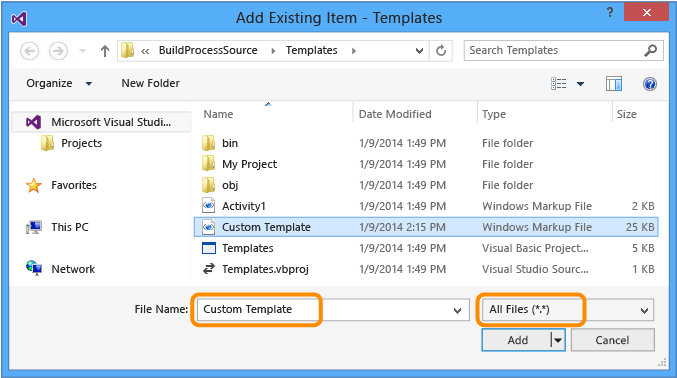The width and height of the screenshot is (677, 378).
Task: Click the title bar question mark
Action: [610, 12]
